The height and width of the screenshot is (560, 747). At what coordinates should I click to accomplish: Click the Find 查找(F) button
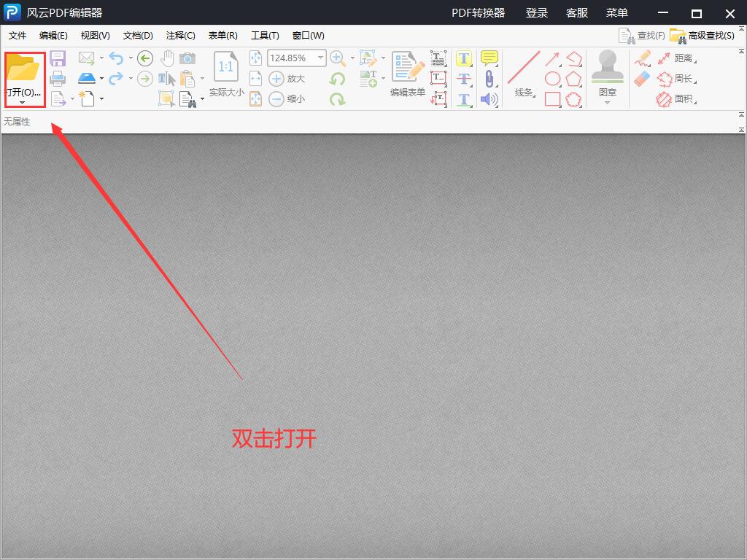(x=642, y=36)
